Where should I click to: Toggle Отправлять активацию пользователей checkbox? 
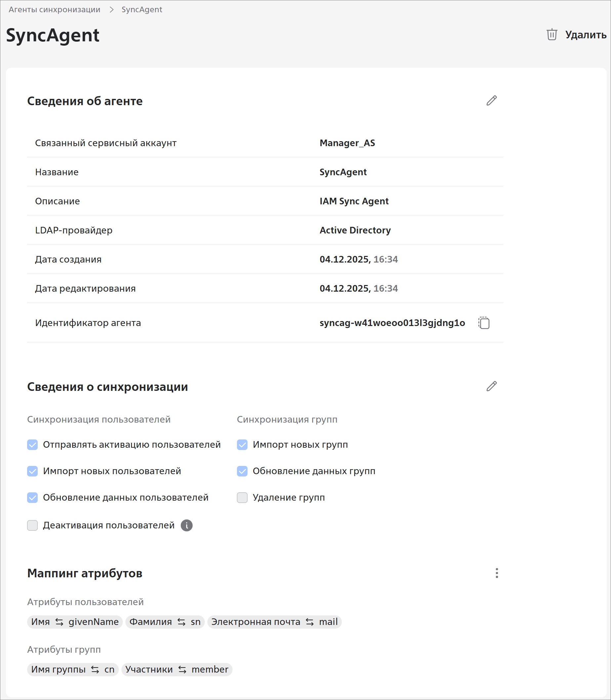32,445
